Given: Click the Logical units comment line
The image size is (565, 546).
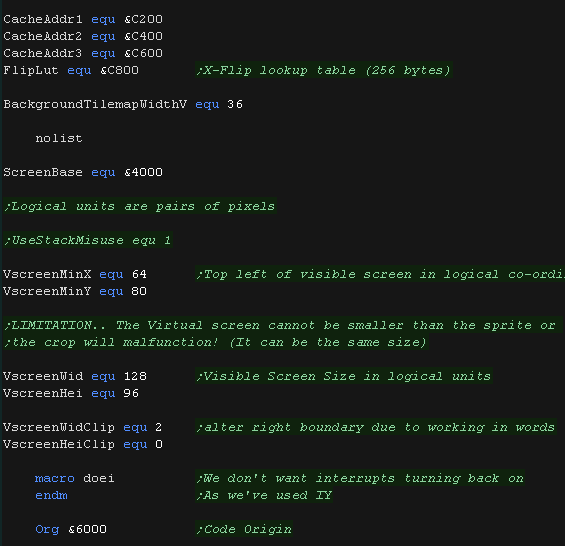Looking at the screenshot, I should [140, 206].
